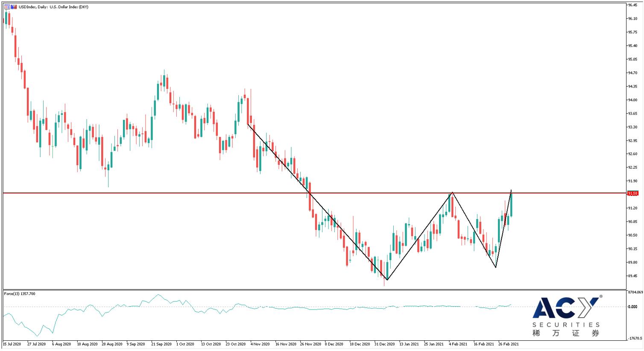This screenshot has height=351, width=644.
Task: Click the 89.80 price axis label
Action: pyautogui.click(x=633, y=262)
